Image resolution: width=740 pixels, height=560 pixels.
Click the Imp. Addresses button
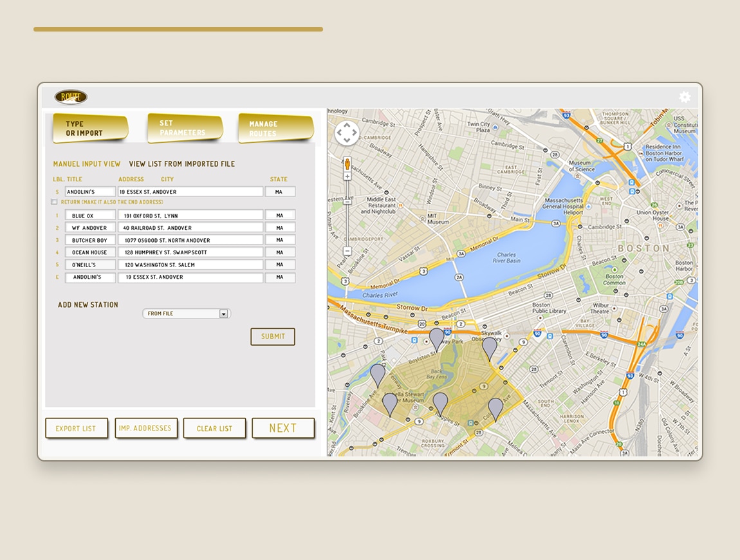click(x=146, y=428)
